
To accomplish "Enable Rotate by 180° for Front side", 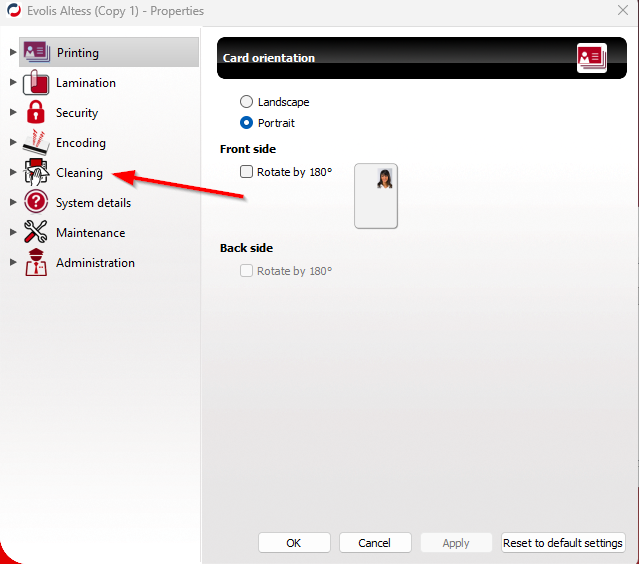I will point(246,172).
